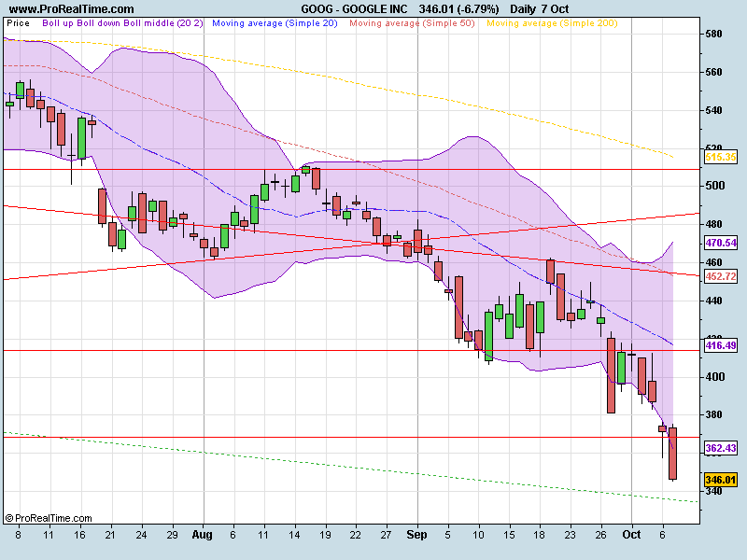Click the Oct month label on date axis
The image size is (747, 560).
point(632,535)
